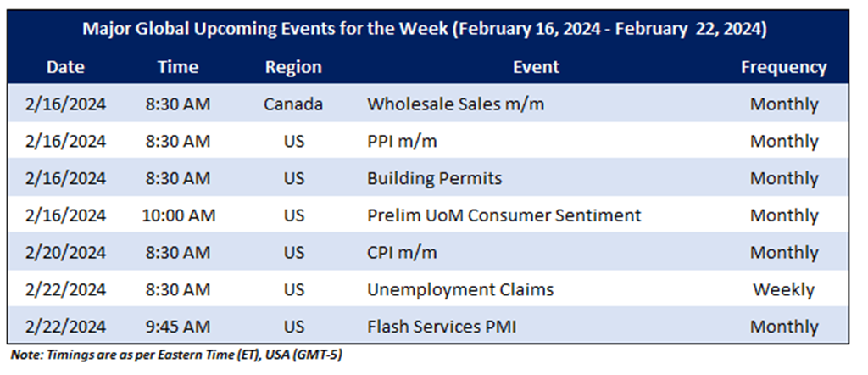
Task: Select the Building Permits event cell
Action: pyautogui.click(x=434, y=178)
